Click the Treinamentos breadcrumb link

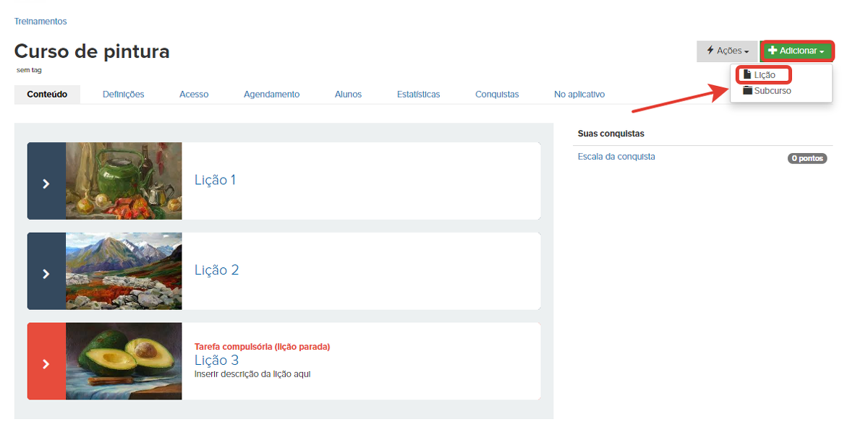pyautogui.click(x=41, y=22)
